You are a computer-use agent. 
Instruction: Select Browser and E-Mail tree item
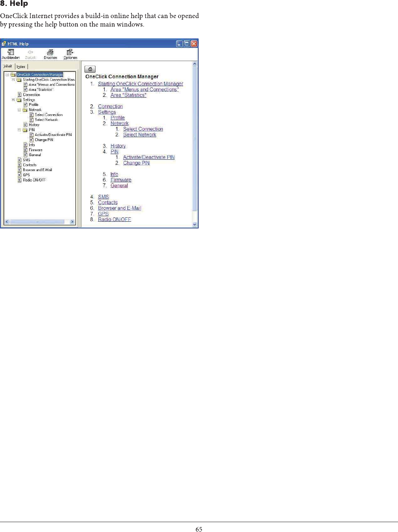point(38,170)
